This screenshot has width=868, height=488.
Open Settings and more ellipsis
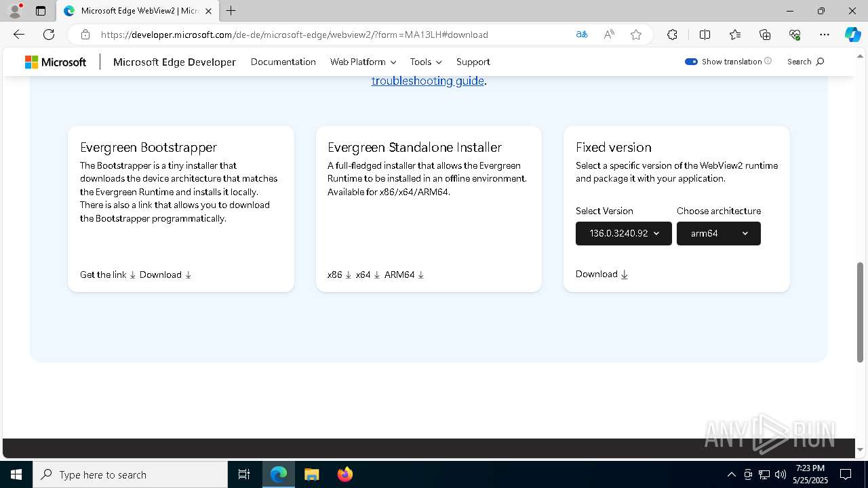tap(825, 35)
